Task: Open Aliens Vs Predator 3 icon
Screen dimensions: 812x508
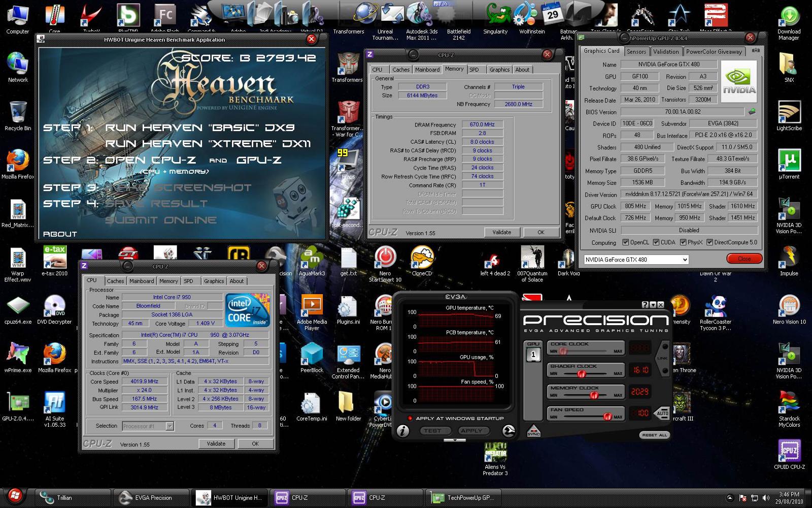Action: click(x=495, y=458)
